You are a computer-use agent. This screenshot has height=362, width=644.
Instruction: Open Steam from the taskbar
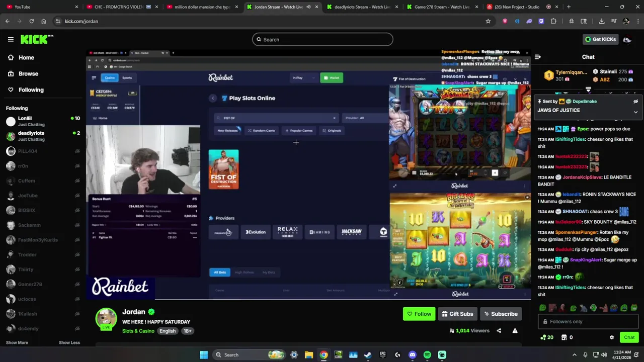368,355
